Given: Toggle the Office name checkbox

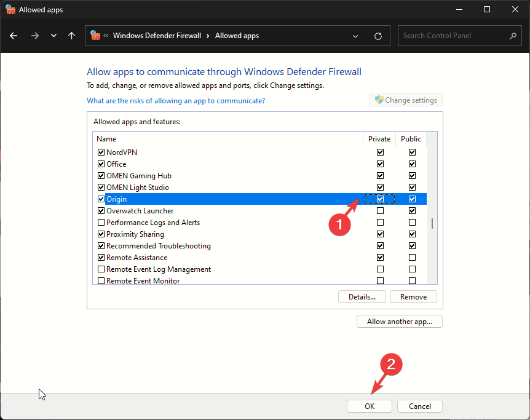Looking at the screenshot, I should pyautogui.click(x=101, y=164).
